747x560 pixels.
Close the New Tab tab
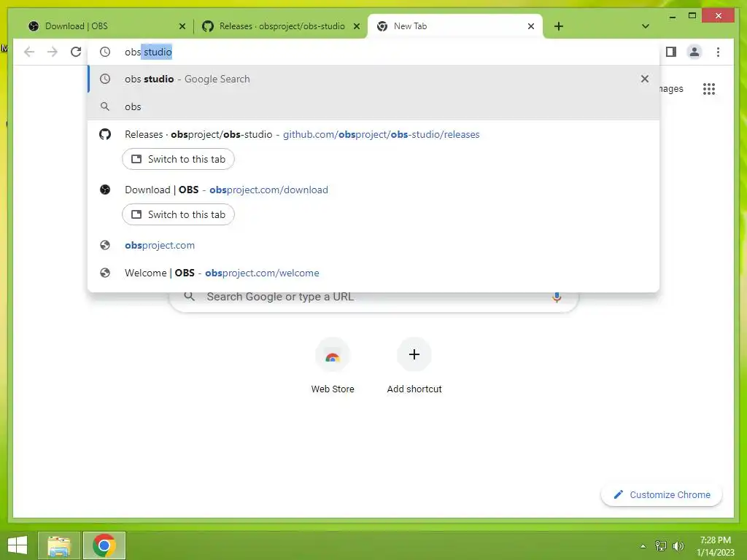(531, 27)
